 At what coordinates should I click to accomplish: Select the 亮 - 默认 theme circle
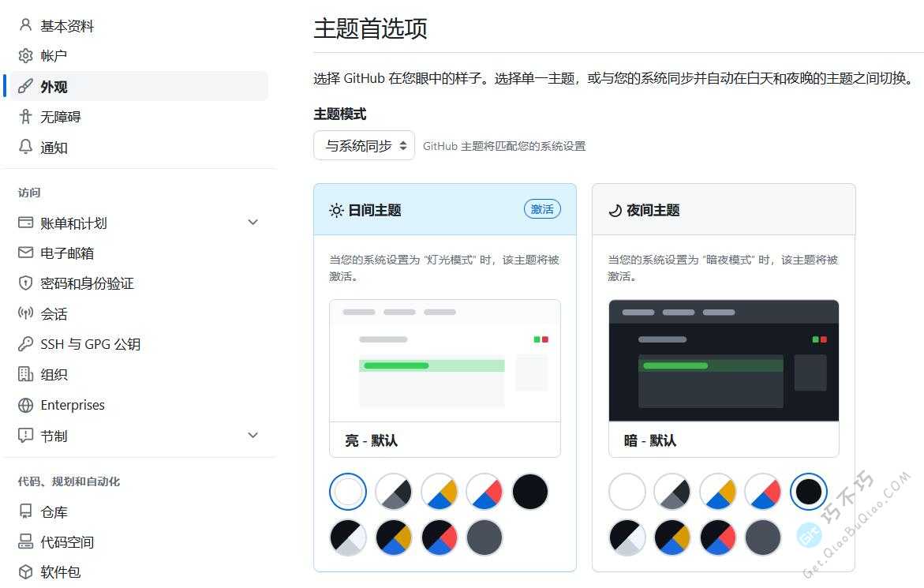(348, 491)
